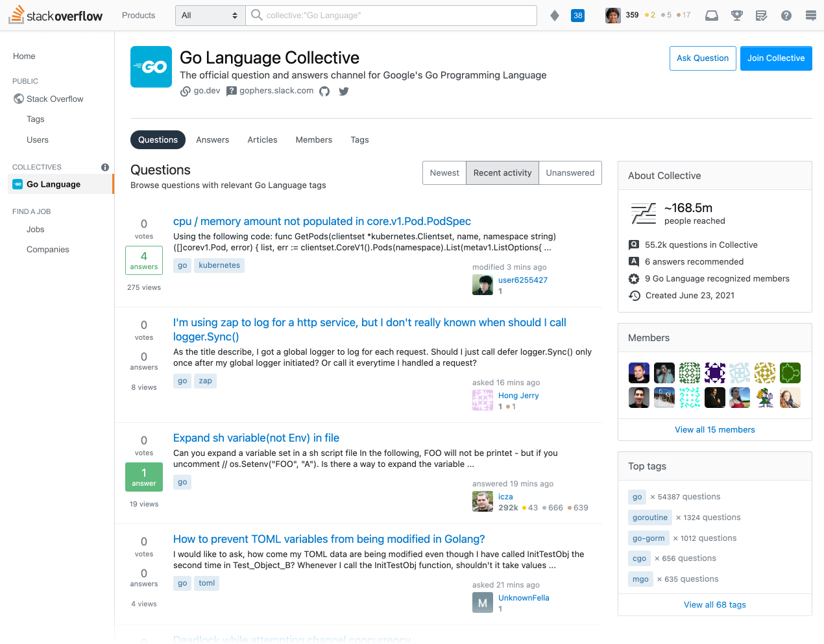Switch to the Answers tab
824x644 pixels.
coord(212,139)
